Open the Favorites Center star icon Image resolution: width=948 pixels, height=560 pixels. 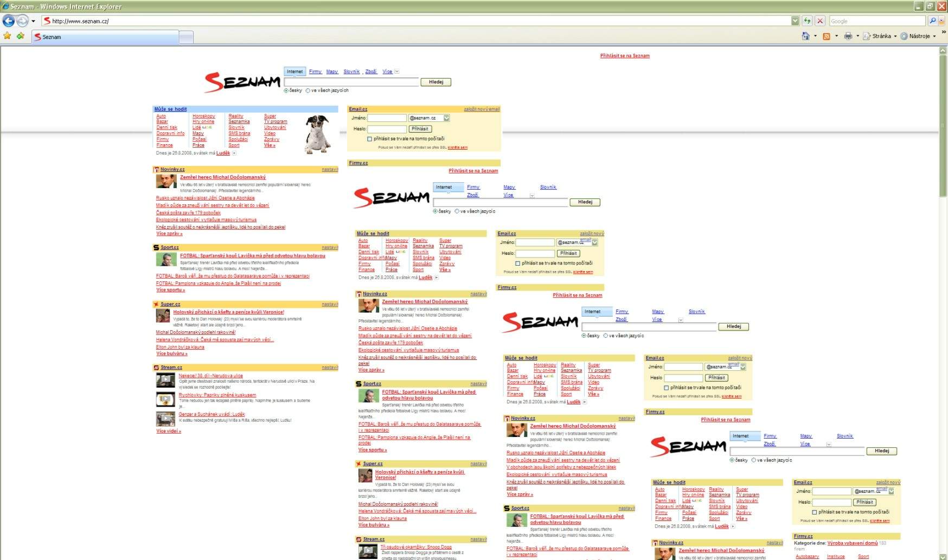coord(7,36)
